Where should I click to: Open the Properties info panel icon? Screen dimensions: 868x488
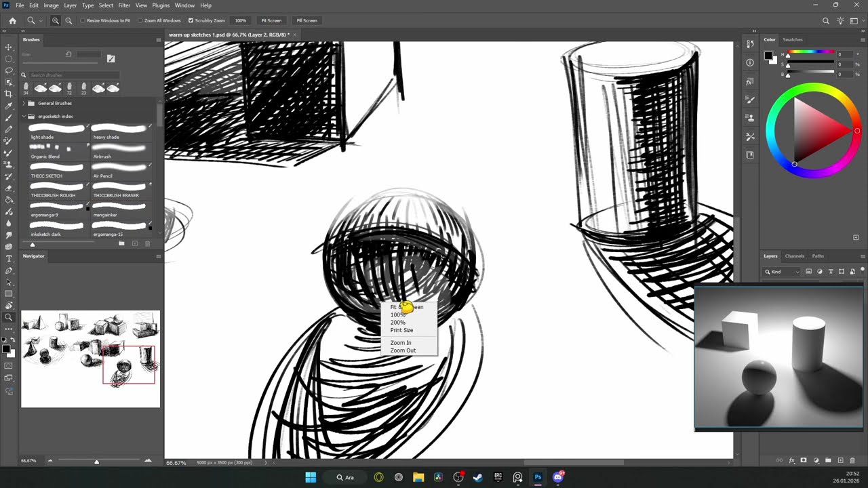[x=749, y=62]
